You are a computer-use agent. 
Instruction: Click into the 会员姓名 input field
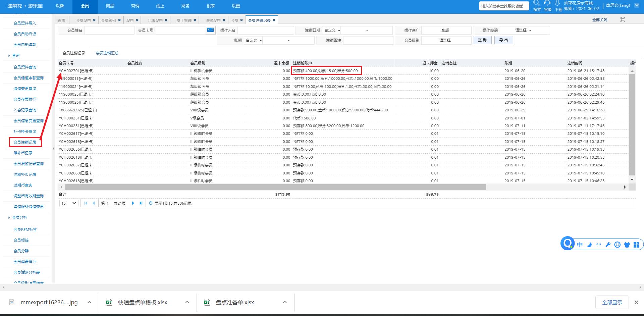109,30
